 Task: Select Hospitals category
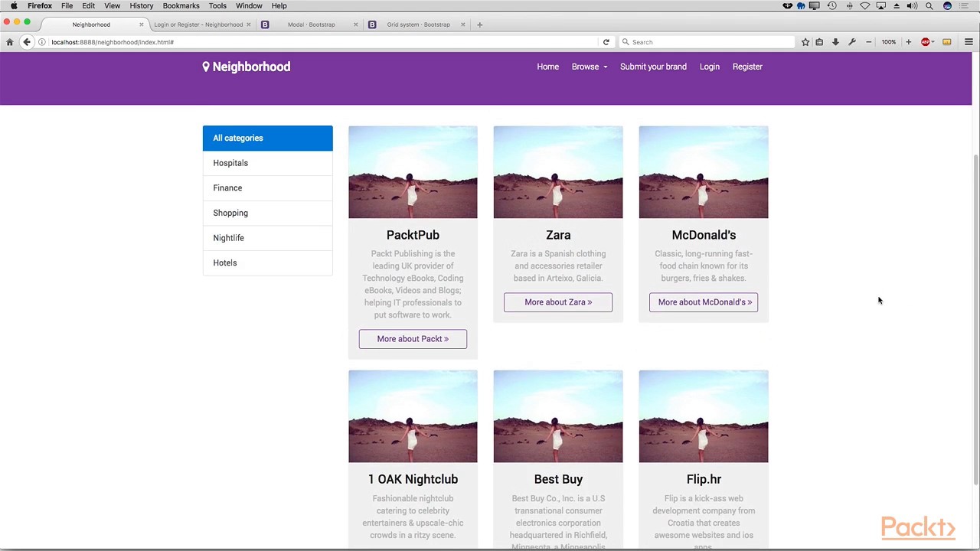point(267,163)
